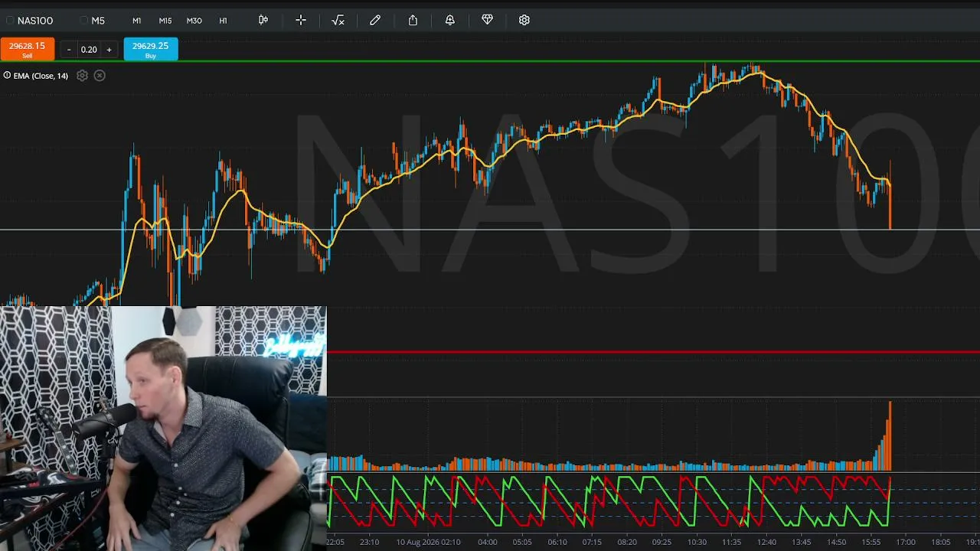Viewport: 980px width, 551px height.
Task: Click the 17:00 time axis label
Action: tap(906, 542)
